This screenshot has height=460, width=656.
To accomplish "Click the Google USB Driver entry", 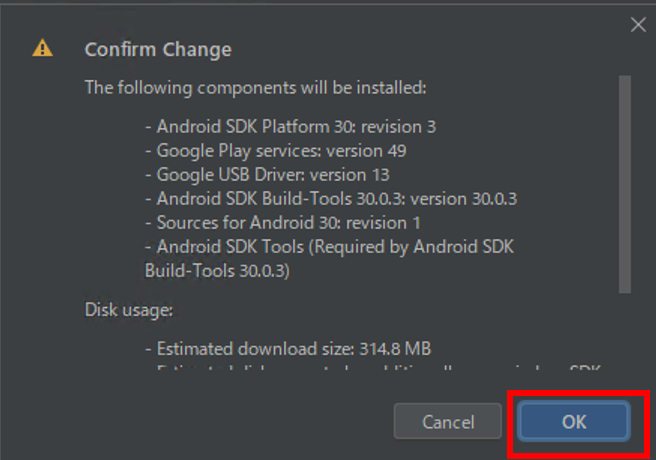I will 267,175.
